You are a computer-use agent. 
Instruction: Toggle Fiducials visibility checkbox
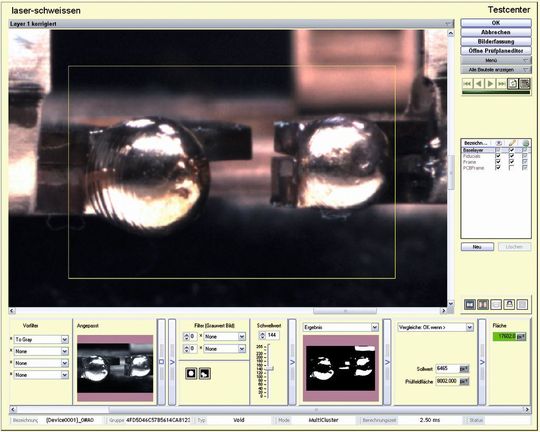click(498, 156)
